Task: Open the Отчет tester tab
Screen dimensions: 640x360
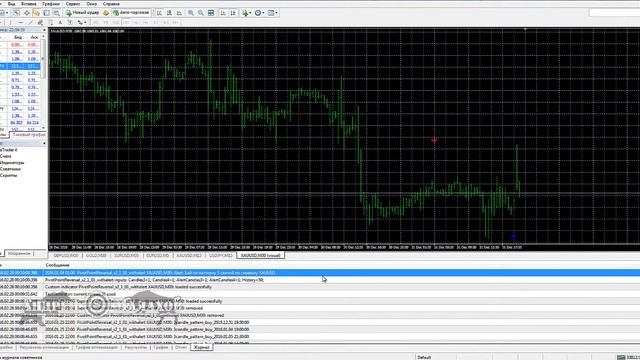Action: 180,347
